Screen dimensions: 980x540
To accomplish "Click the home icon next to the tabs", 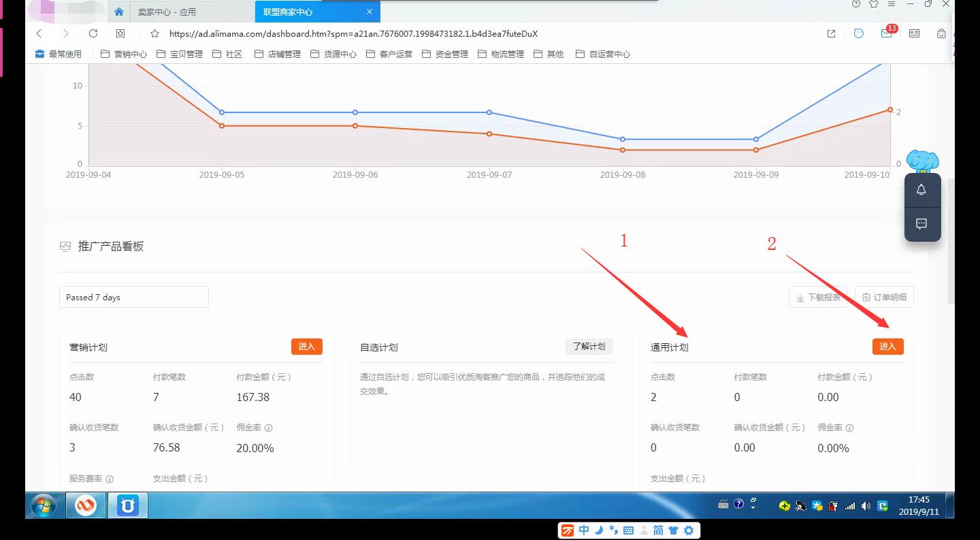I will tap(119, 12).
